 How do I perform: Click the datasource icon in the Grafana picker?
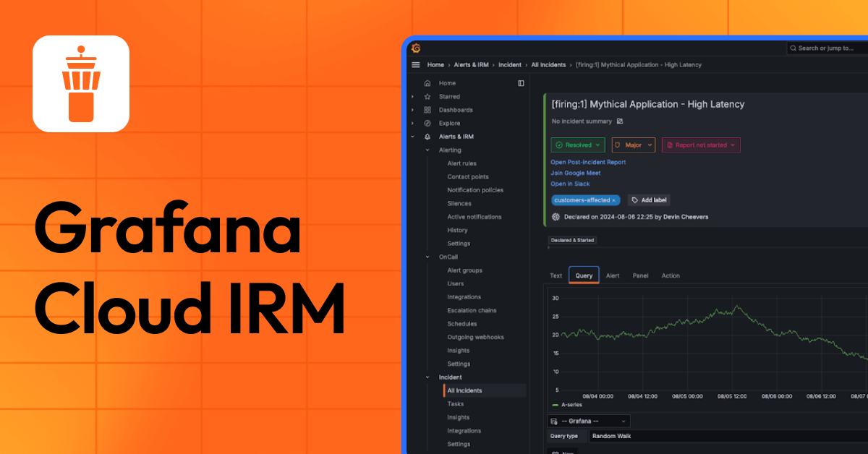tap(553, 421)
